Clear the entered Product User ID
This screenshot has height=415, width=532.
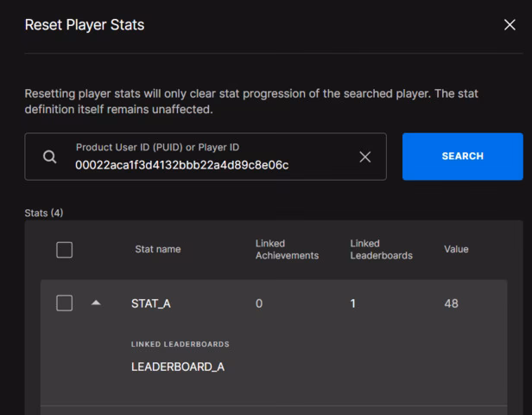coord(365,156)
